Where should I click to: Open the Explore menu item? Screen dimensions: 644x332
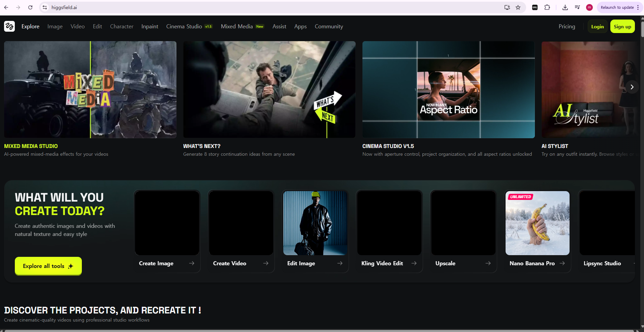[30, 26]
